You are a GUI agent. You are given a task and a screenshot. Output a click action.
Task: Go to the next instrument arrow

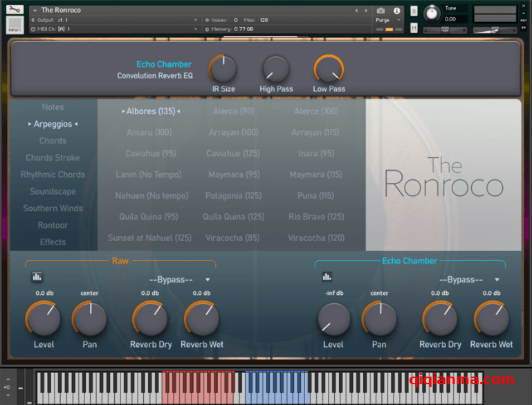(x=366, y=10)
